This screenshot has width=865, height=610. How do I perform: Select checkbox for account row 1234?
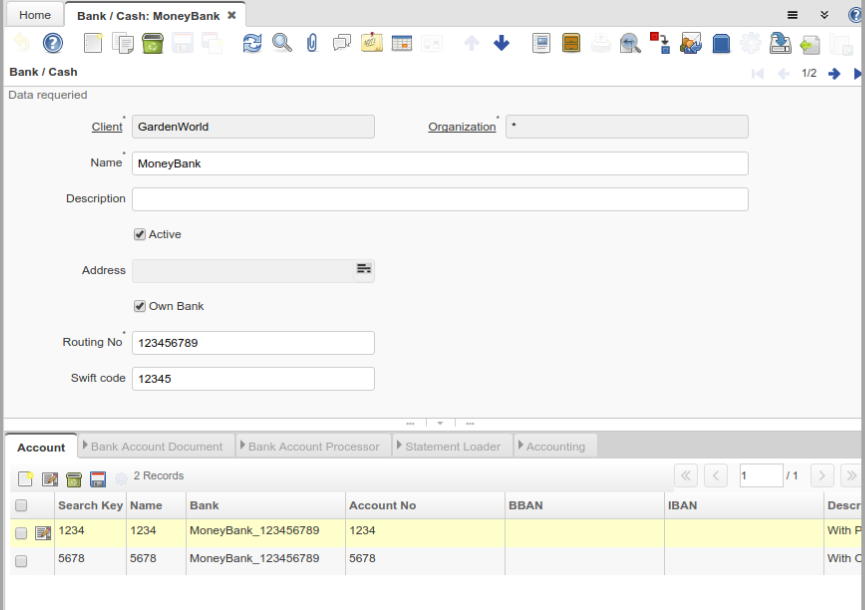[x=21, y=533]
